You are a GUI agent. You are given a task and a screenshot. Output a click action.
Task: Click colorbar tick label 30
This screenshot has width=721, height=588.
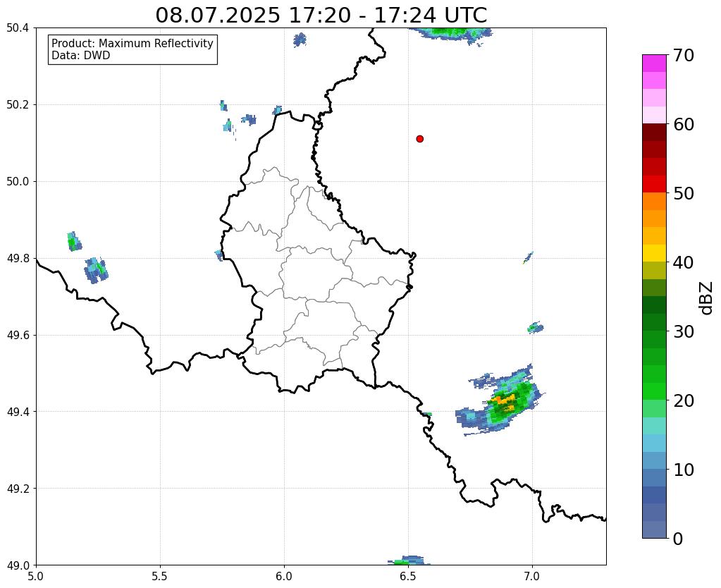click(684, 331)
